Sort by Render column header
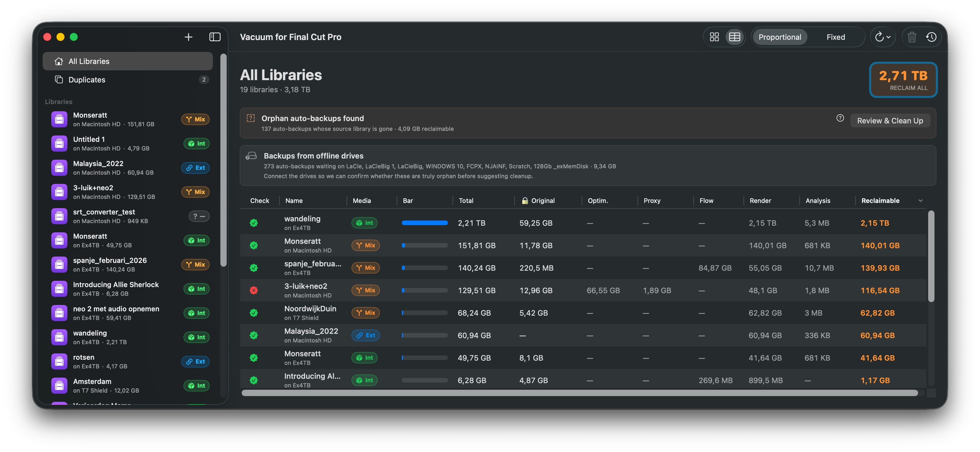Screen dimensions: 980x452 (760, 201)
